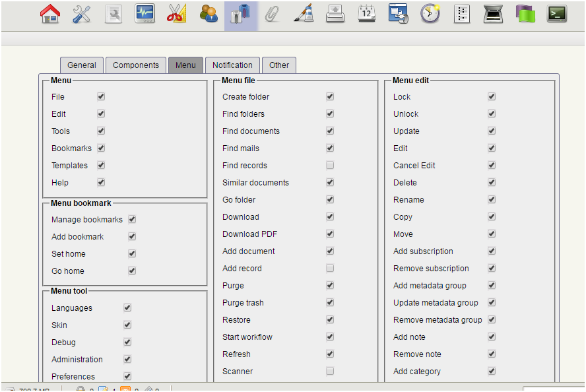Disable the Debug option under Menu tool
This screenshot has width=586, height=392.
(127, 342)
